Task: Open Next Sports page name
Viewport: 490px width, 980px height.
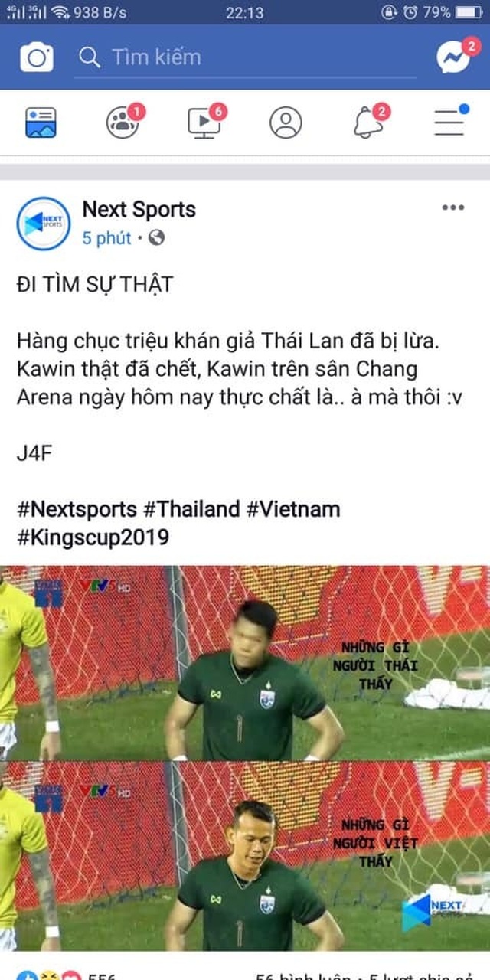Action: coord(139,209)
